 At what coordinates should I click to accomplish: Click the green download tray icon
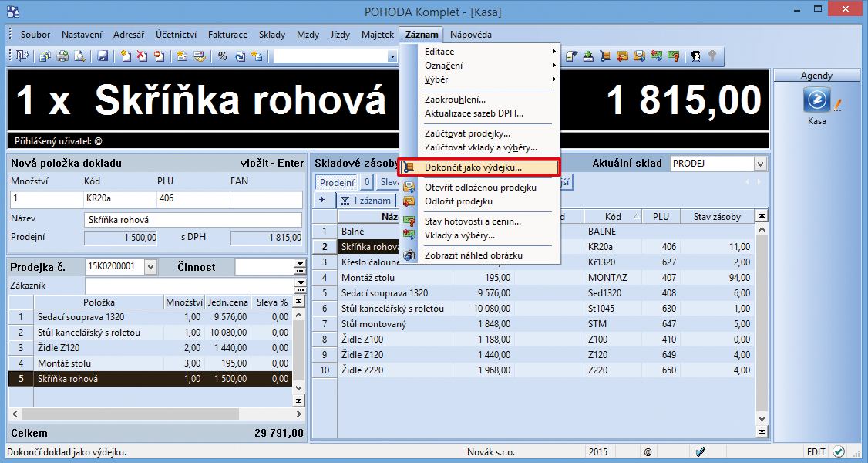588,56
